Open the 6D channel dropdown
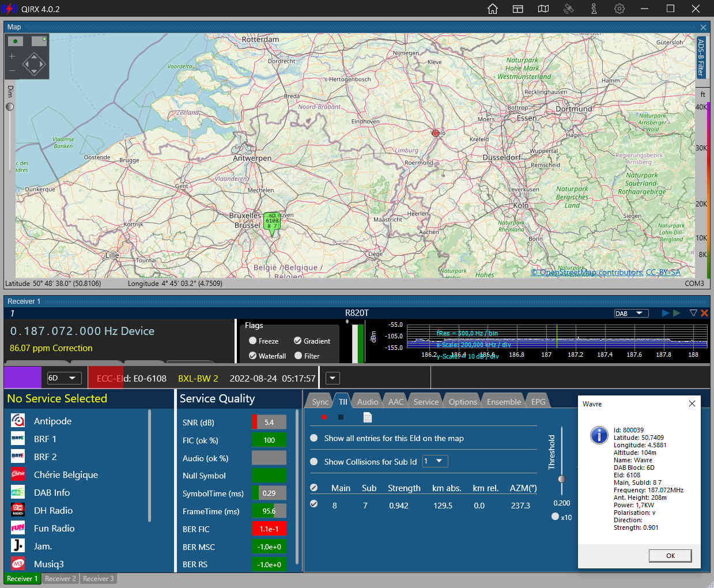This screenshot has height=588, width=714. point(64,378)
